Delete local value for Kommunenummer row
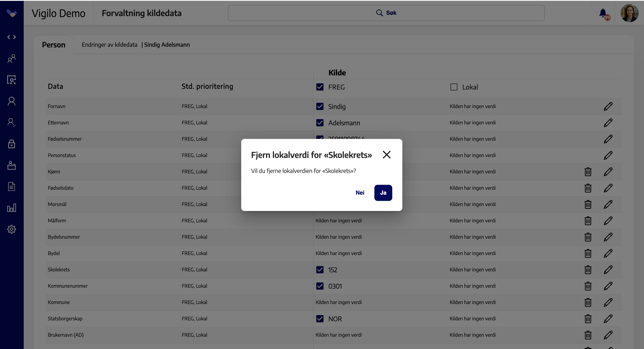Image resolution: width=644 pixels, height=349 pixels. [588, 286]
